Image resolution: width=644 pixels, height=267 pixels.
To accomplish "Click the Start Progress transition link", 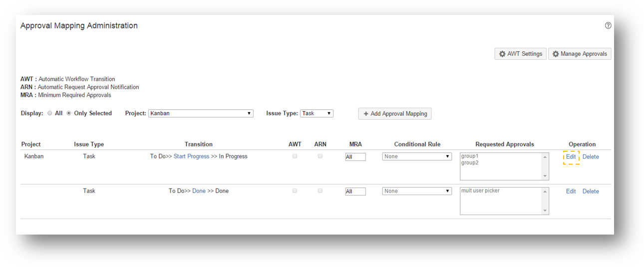I will (191, 156).
